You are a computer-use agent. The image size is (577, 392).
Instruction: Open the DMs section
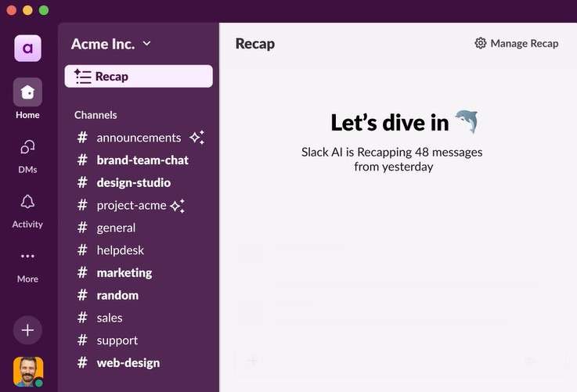click(27, 156)
